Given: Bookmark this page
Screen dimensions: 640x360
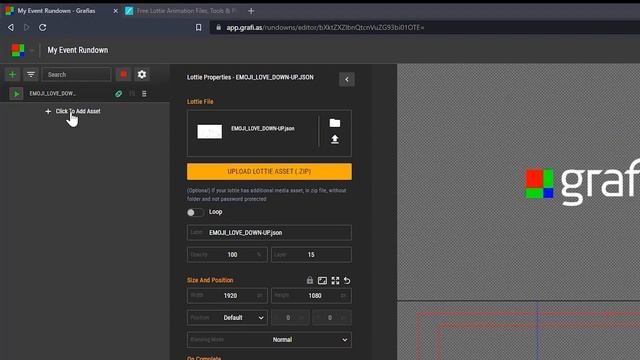Looking at the screenshot, I should pyautogui.click(x=198, y=27).
